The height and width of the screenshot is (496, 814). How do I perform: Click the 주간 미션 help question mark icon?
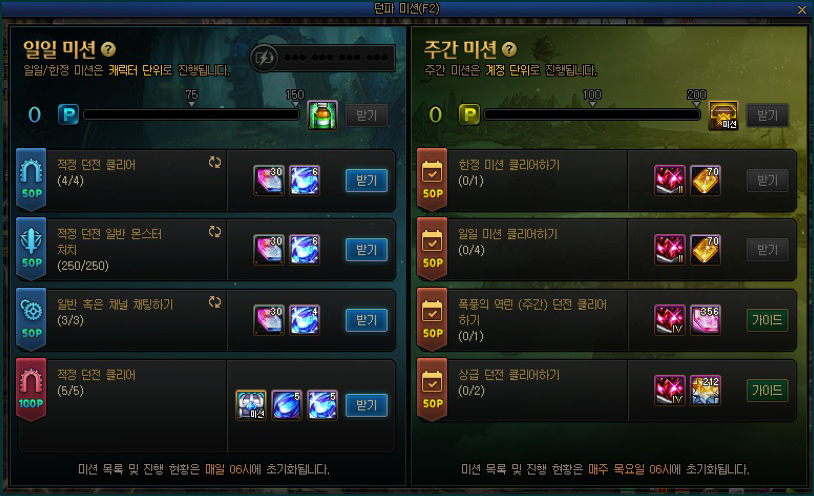click(x=509, y=49)
